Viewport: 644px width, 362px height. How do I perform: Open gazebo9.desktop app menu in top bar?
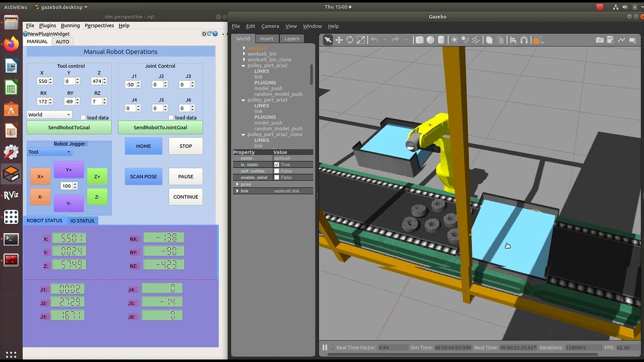(x=61, y=7)
